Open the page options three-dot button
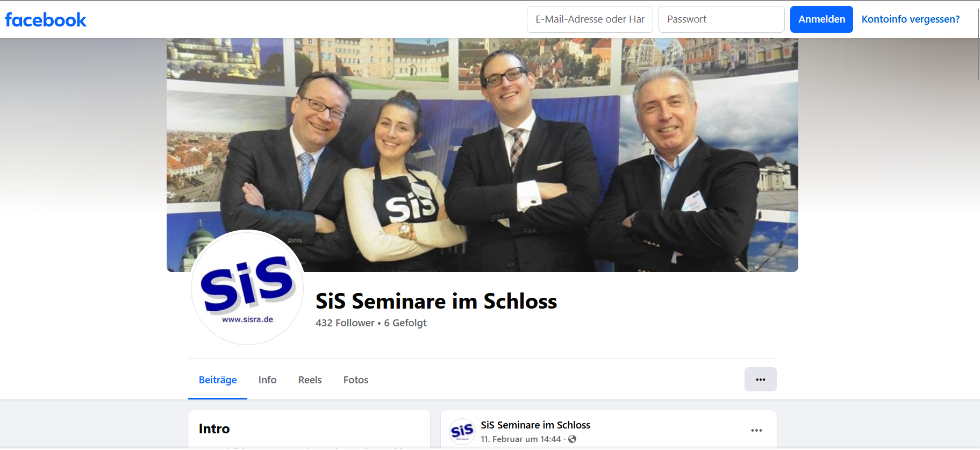 pos(760,380)
